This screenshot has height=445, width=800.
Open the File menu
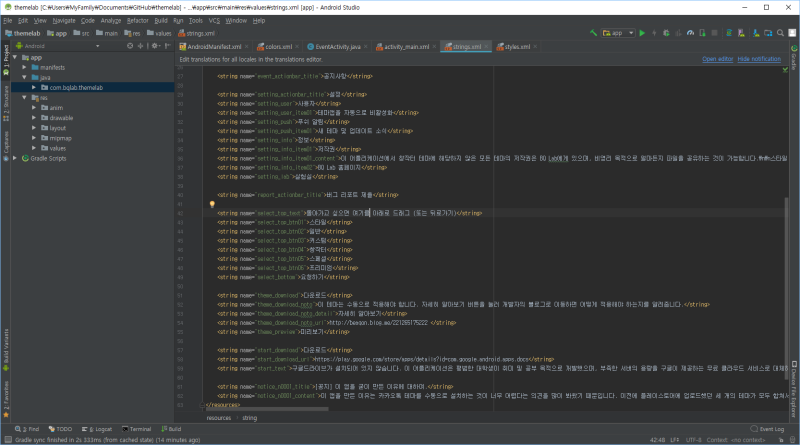(x=8, y=20)
